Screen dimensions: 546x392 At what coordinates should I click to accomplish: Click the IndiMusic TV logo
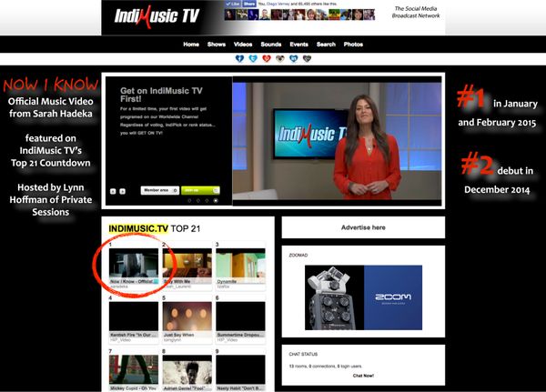[x=157, y=16]
